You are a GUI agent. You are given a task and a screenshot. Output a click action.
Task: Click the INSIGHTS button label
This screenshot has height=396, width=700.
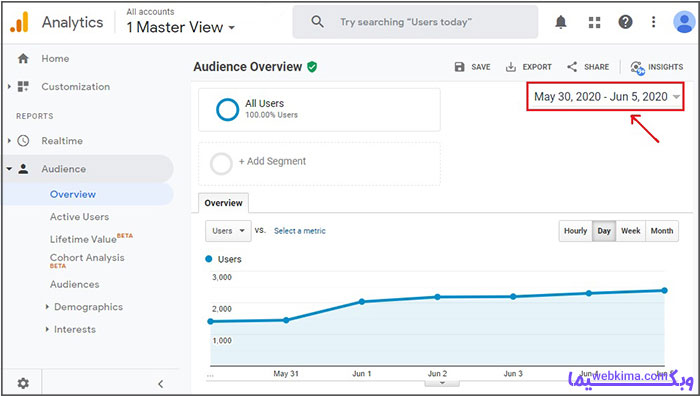coord(666,67)
